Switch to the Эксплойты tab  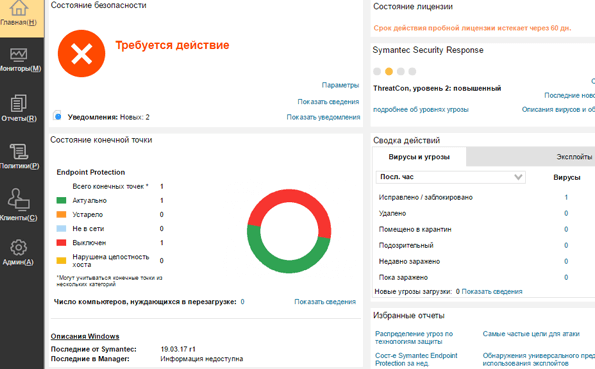[574, 157]
